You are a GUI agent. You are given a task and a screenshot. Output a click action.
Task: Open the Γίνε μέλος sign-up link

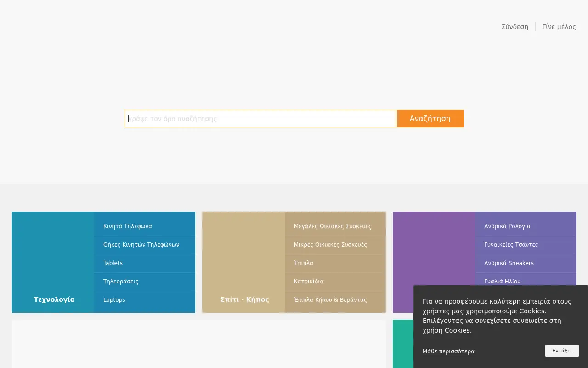point(559,27)
